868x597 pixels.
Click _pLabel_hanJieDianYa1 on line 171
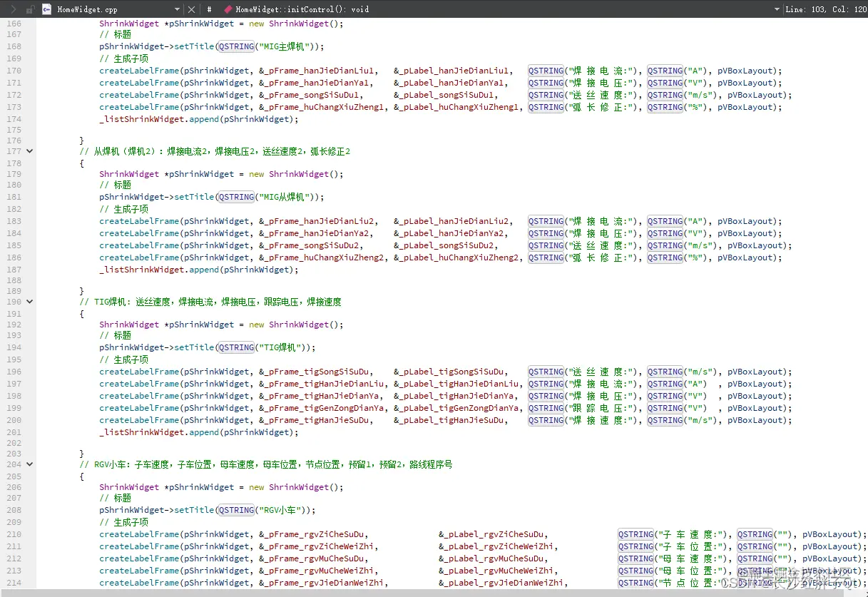453,83
